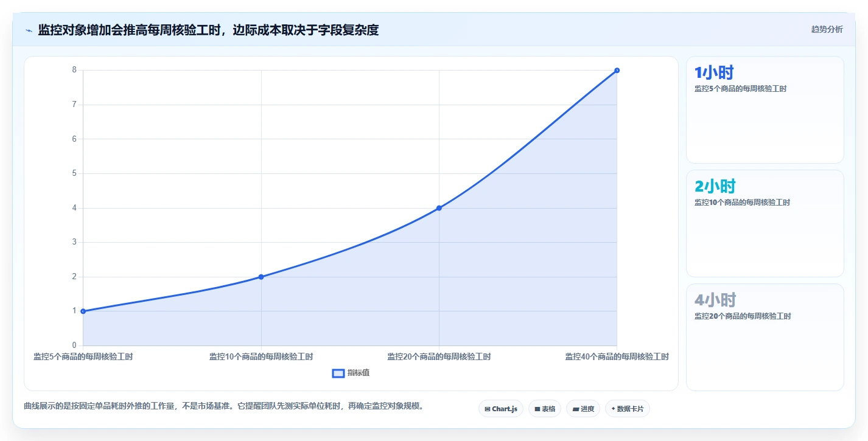Click the data point at value 2
868x441 pixels.
point(261,277)
